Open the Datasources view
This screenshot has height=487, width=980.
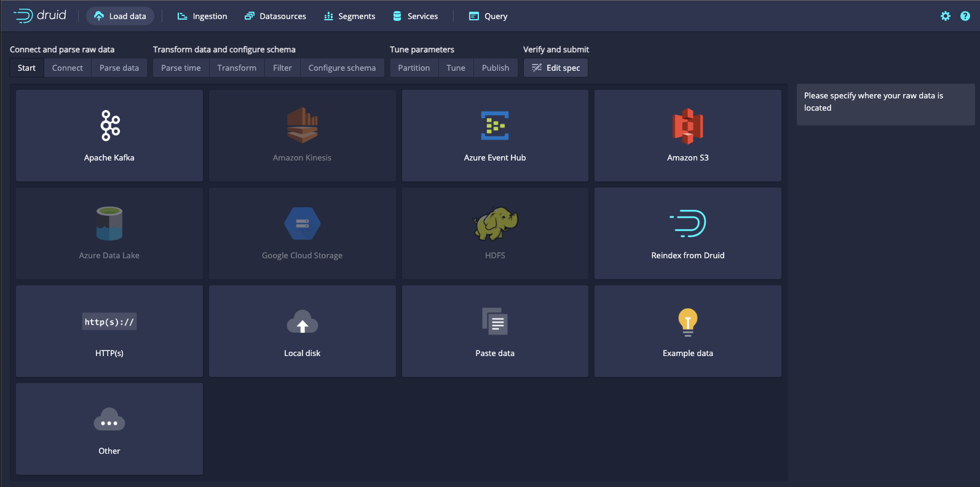(275, 16)
